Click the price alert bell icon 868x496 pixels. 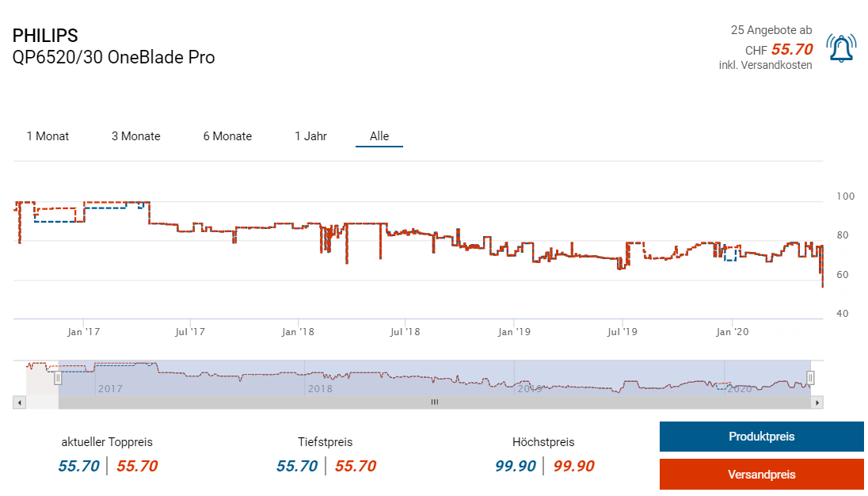(x=840, y=48)
